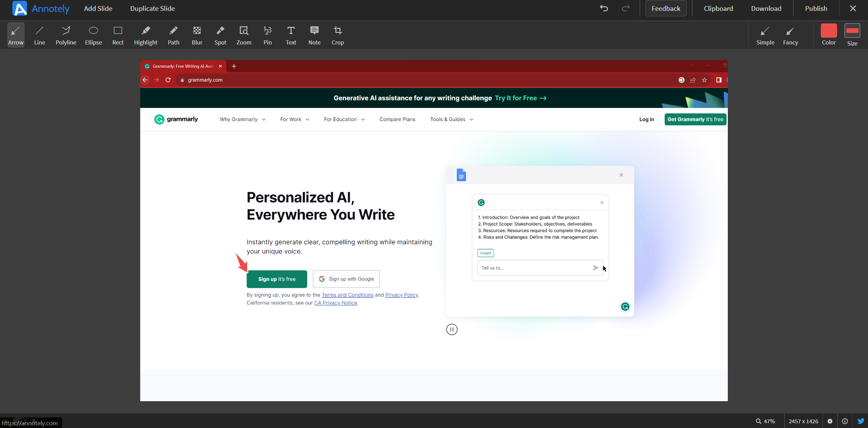Choose the Fancy arrow style

pos(790,35)
